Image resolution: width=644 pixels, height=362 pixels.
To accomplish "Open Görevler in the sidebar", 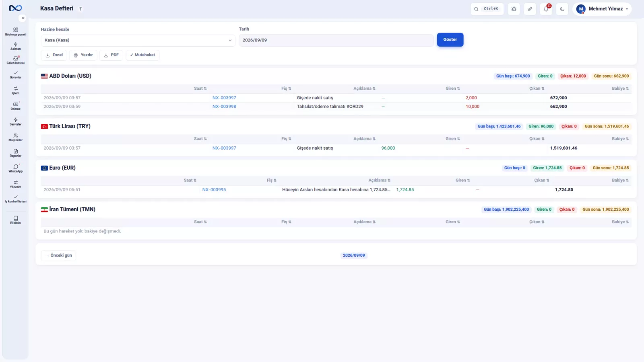I will (15, 75).
